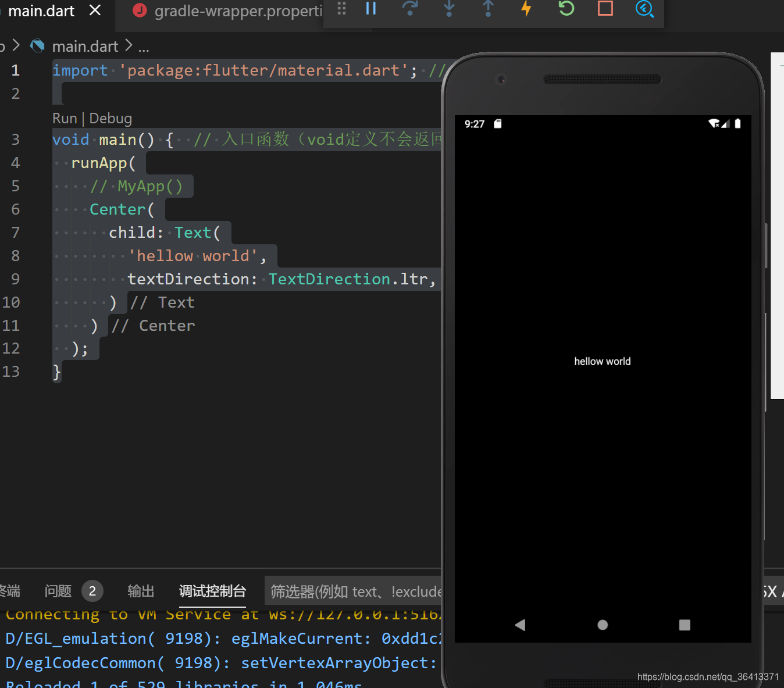Image resolution: width=784 pixels, height=688 pixels.
Task: Click the 'D/eglCodecCommon' console log line
Action: [x=221, y=663]
